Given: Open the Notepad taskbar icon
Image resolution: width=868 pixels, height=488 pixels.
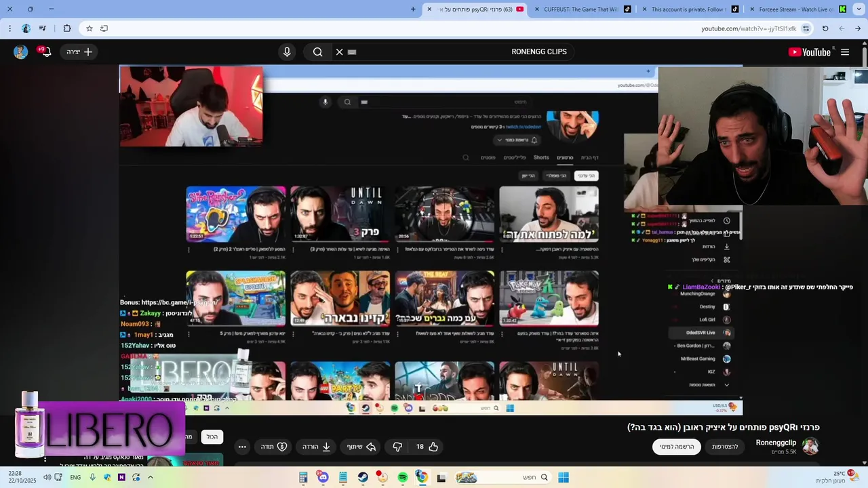Looking at the screenshot, I should [x=343, y=477].
